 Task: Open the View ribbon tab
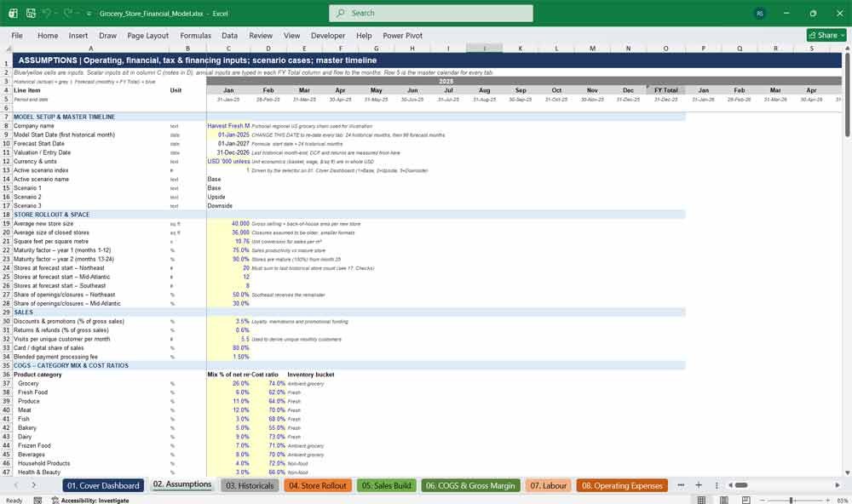coord(291,35)
